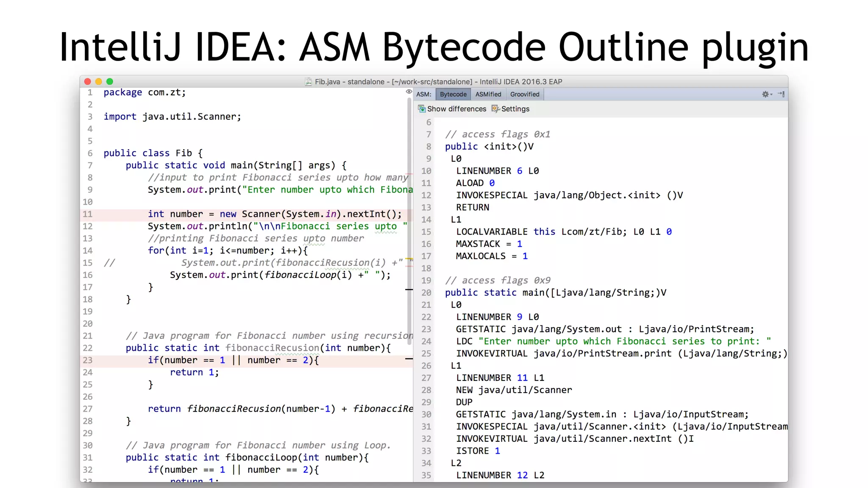Image resolution: width=868 pixels, height=488 pixels.
Task: Click the fibonacciLoop(i) print statement line 16
Action: click(x=280, y=275)
